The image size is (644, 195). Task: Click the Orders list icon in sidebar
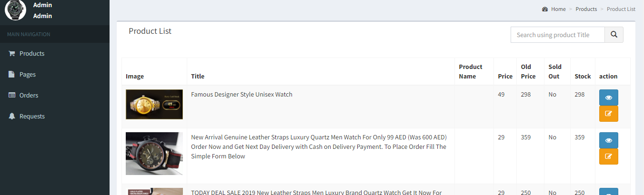(x=12, y=96)
